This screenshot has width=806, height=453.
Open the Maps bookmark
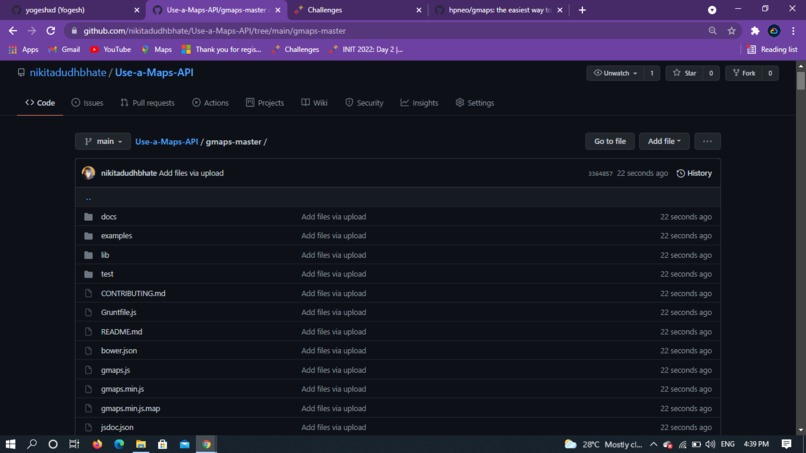pos(157,49)
